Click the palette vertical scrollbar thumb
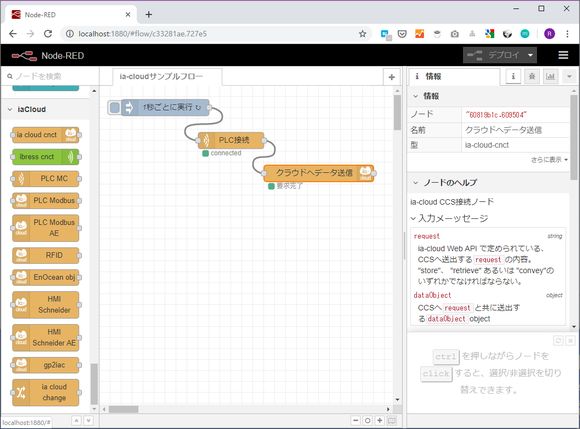Viewport: 580px width, 429px height. coord(94,384)
